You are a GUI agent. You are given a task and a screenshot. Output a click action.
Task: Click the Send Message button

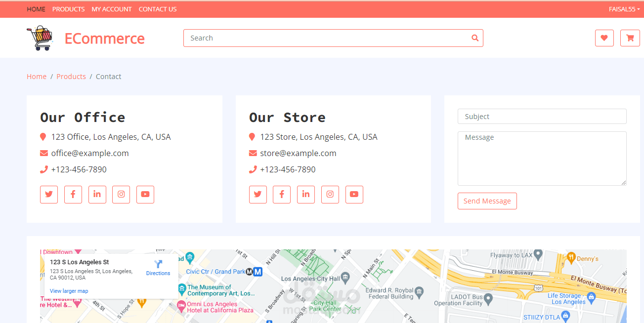487,201
